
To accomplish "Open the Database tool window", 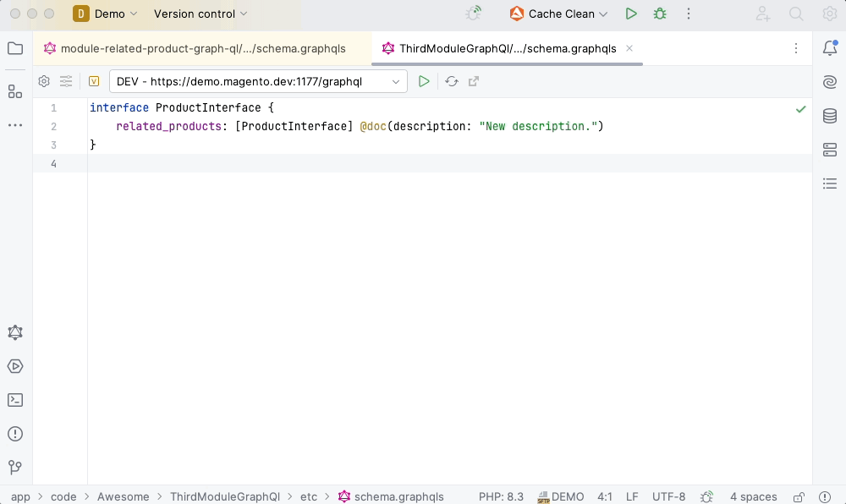I will pos(830,116).
